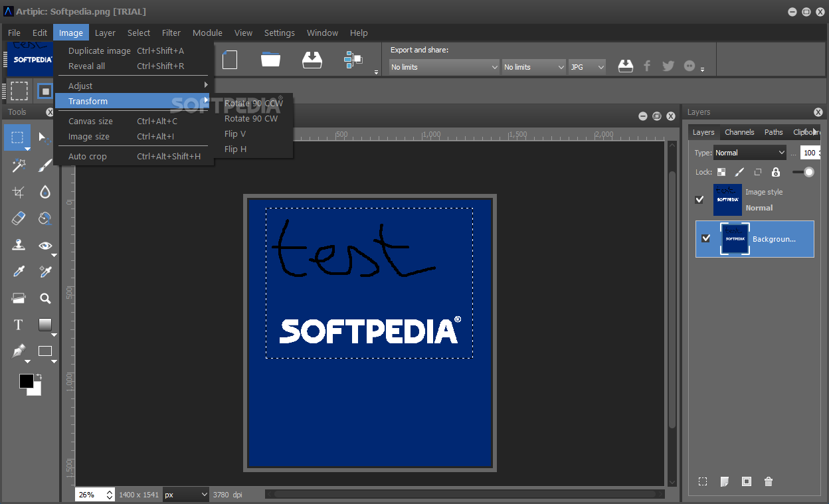Click the export save icon near JPG
Screen dimensions: 829x504
click(626, 66)
